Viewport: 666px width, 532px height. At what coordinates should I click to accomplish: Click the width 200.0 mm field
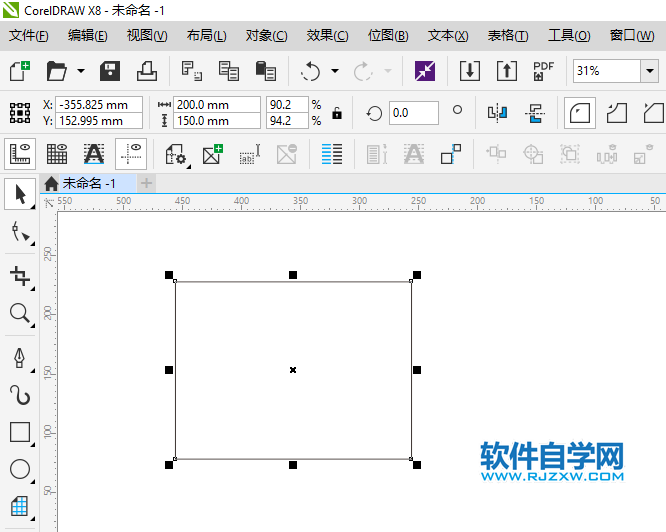217,104
